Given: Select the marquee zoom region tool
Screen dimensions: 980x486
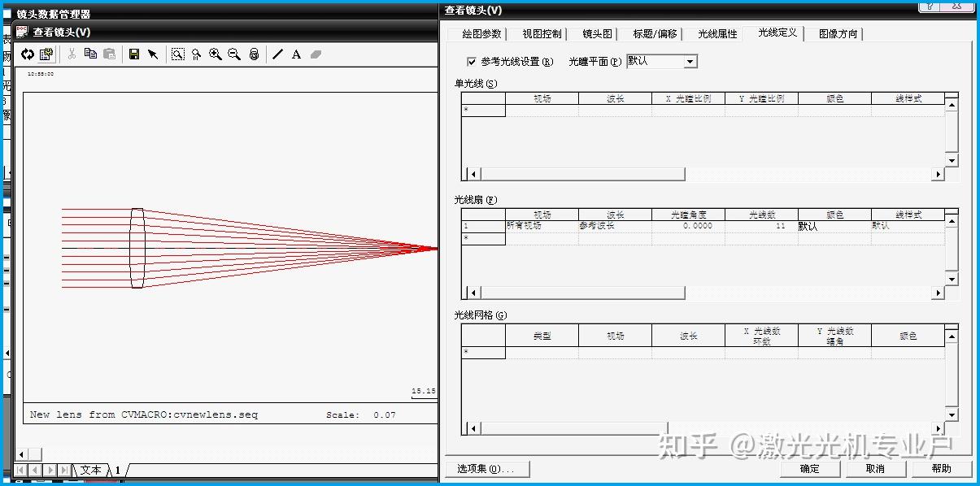Looking at the screenshot, I should [176, 54].
